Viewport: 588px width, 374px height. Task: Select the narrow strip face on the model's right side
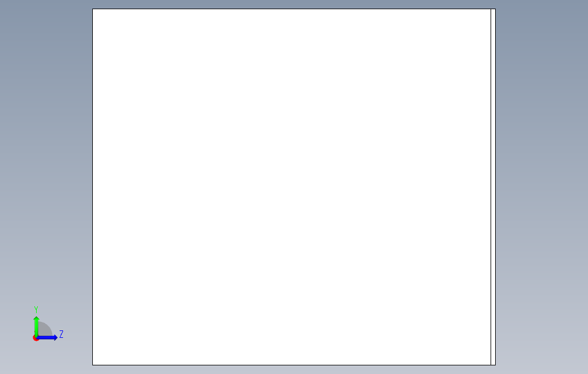(x=493, y=187)
